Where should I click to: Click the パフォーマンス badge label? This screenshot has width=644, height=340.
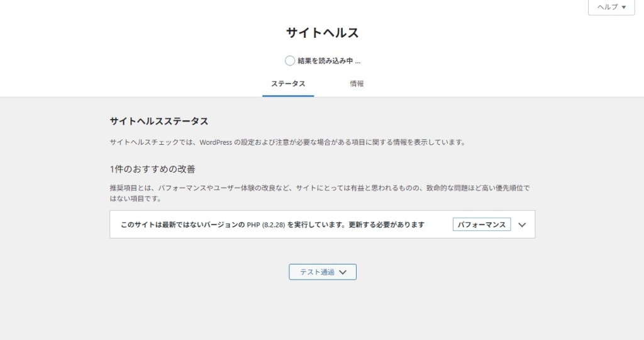click(x=481, y=225)
